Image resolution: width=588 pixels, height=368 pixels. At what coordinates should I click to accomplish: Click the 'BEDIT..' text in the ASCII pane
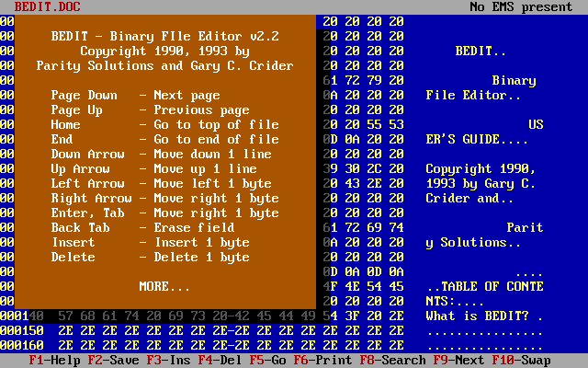tap(481, 52)
